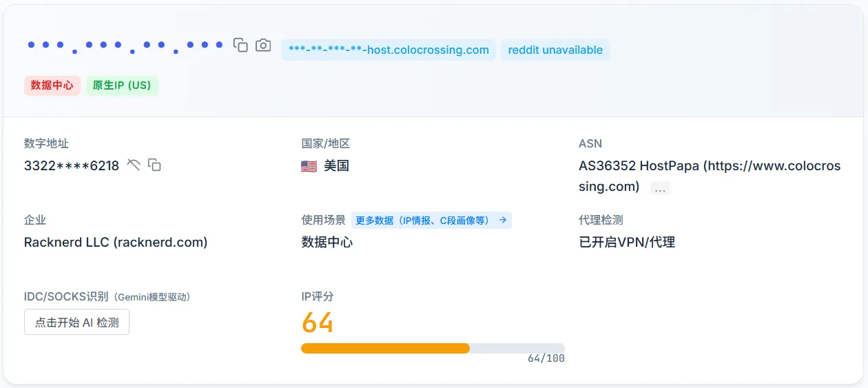Click IDC/SOCKS识别 label
The height and width of the screenshot is (388, 868).
pyautogui.click(x=66, y=296)
